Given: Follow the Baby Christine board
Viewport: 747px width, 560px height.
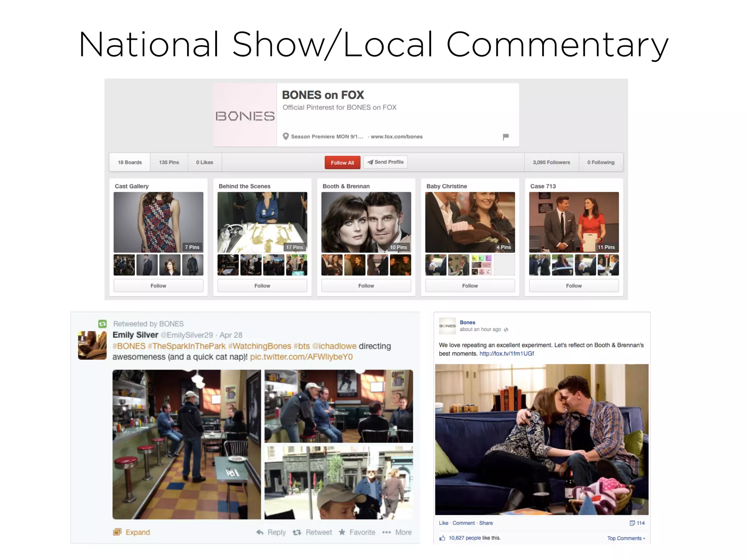Looking at the screenshot, I should [x=470, y=285].
